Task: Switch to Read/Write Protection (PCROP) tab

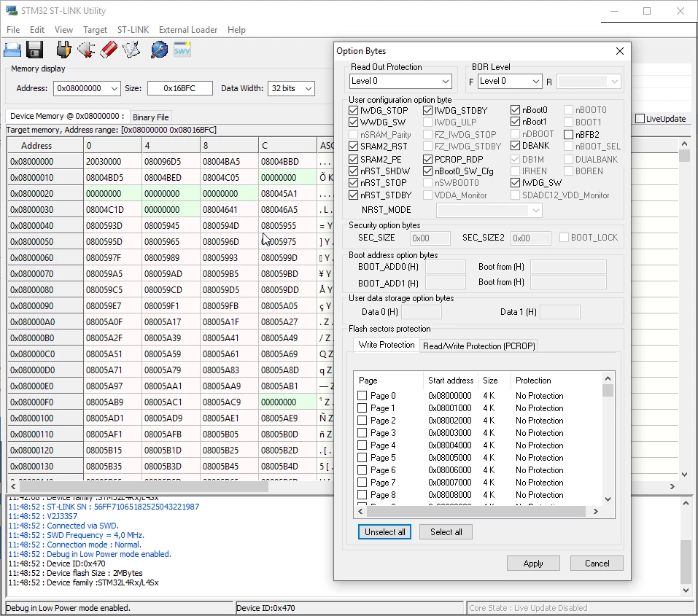Action: click(479, 346)
